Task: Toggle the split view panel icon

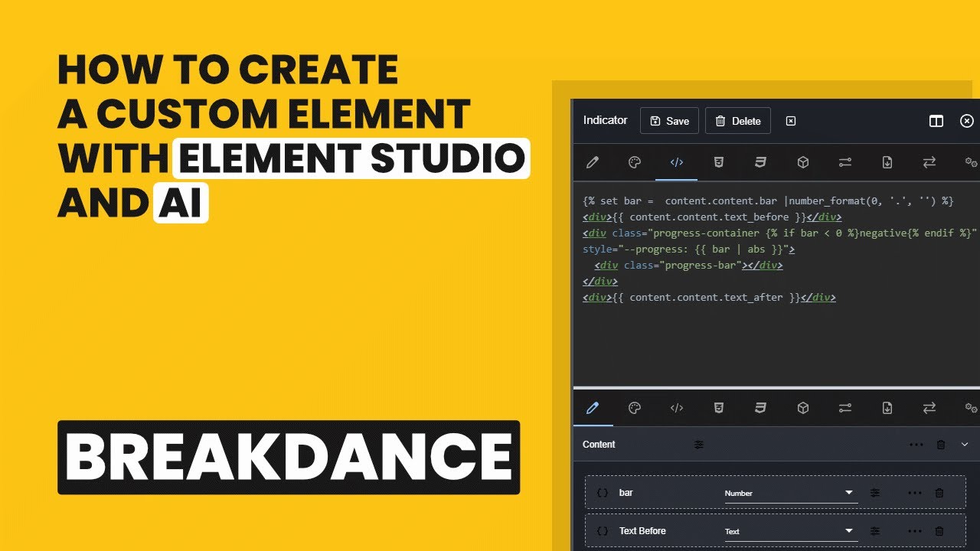Action: click(936, 121)
